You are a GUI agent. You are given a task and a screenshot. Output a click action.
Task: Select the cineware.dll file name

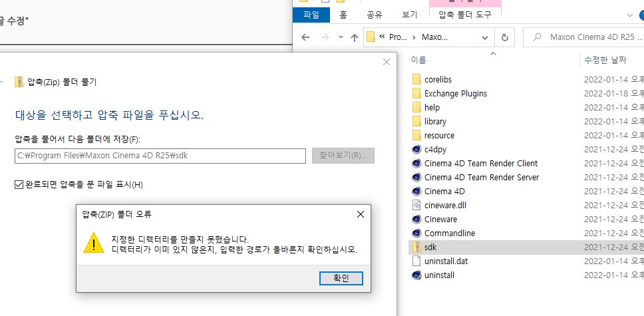click(445, 205)
